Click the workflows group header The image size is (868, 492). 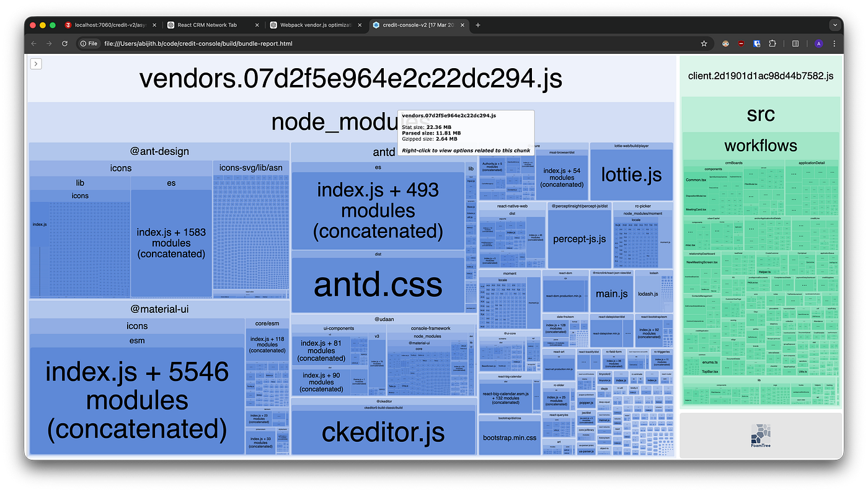pos(761,146)
